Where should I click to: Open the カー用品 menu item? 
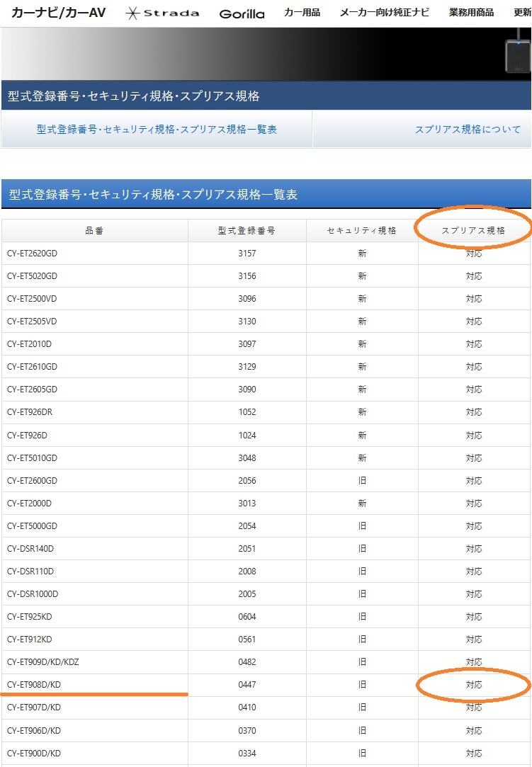coord(302,13)
